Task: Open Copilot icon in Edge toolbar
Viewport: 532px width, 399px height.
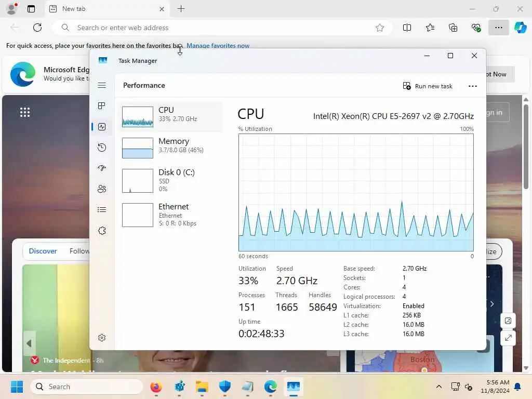Action: tap(520, 28)
